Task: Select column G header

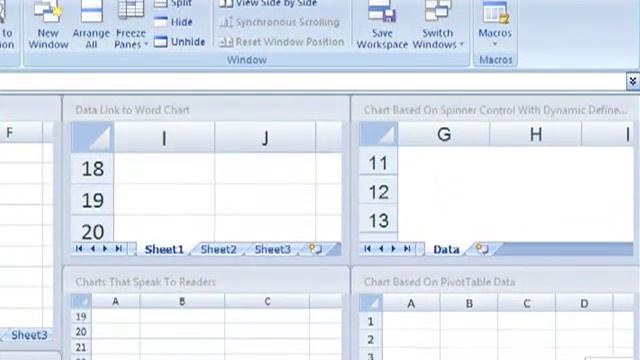Action: 444,134
